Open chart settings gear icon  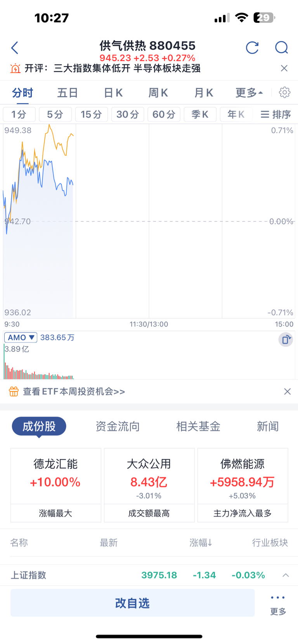tap(284, 93)
